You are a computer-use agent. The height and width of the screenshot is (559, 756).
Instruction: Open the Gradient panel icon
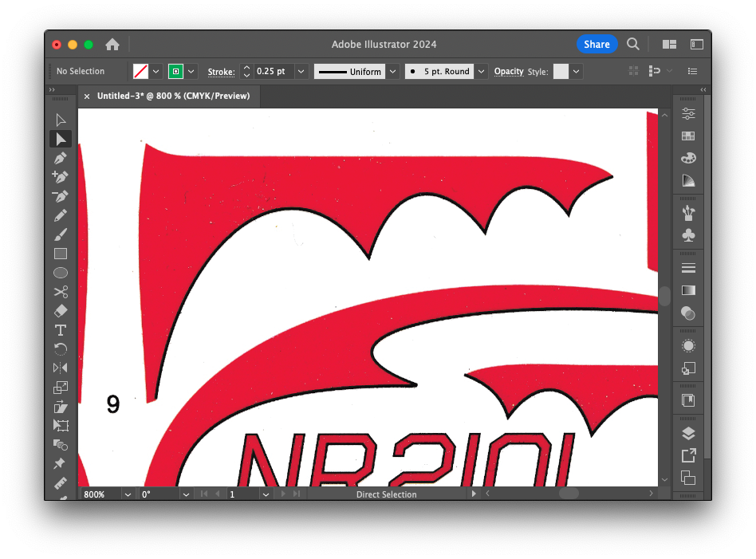688,290
